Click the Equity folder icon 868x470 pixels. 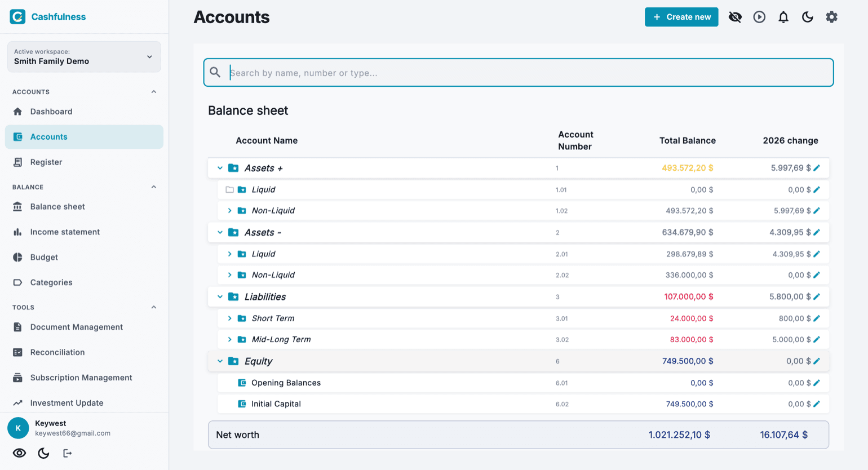click(233, 361)
